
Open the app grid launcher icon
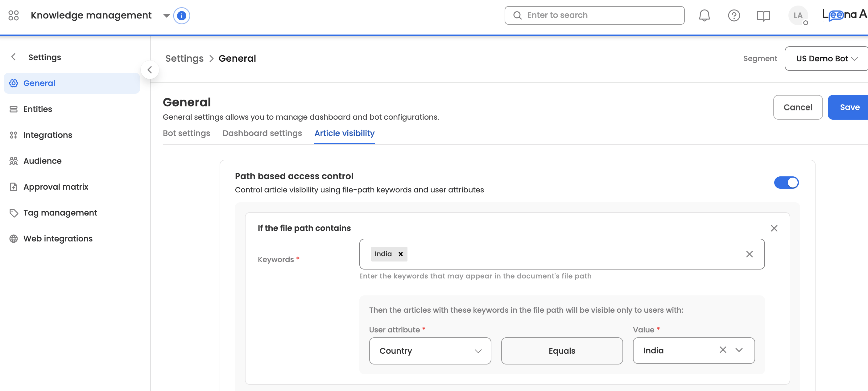(14, 15)
